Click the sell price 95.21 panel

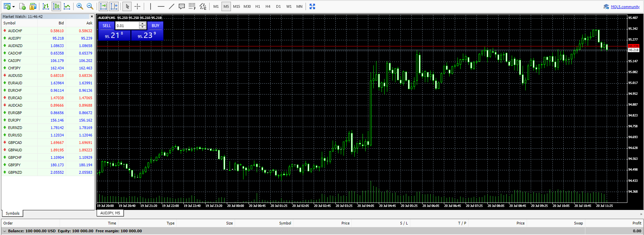114,35
